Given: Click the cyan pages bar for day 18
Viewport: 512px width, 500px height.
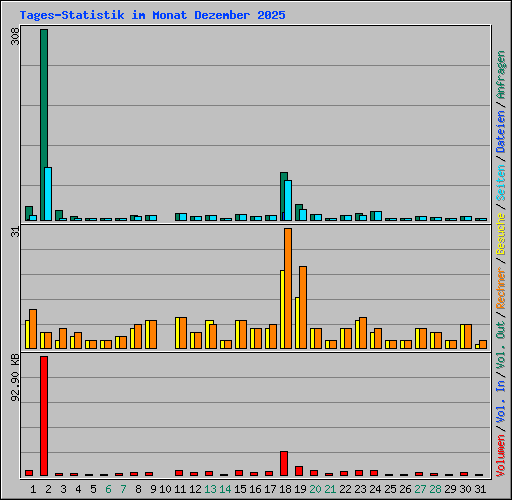Looking at the screenshot, I should pos(288,201).
